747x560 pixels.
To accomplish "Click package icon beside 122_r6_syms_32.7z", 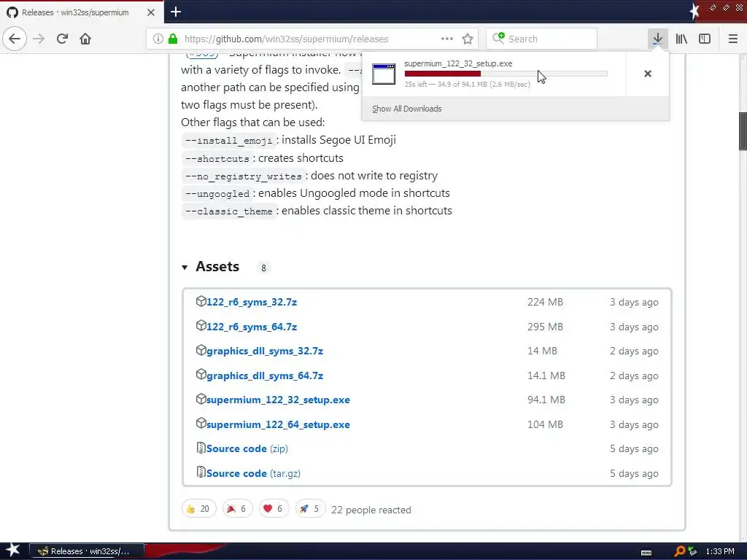I will pyautogui.click(x=201, y=301).
